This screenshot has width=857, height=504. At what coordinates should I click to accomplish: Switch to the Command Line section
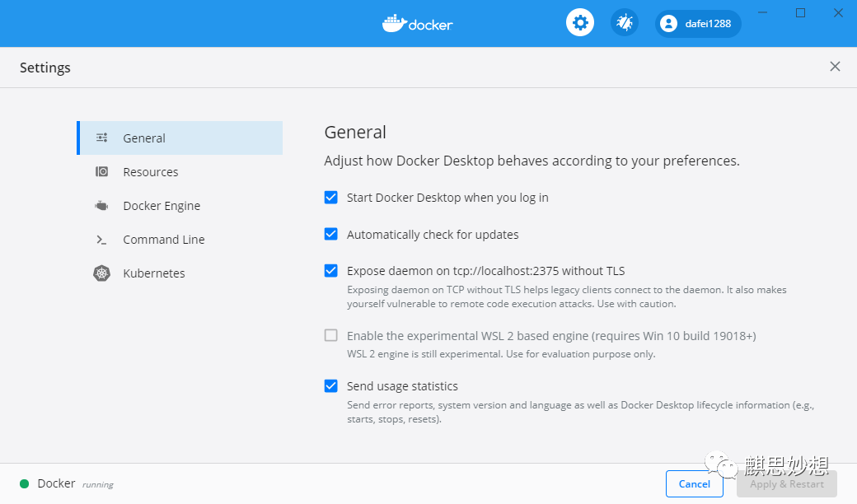tap(180, 240)
